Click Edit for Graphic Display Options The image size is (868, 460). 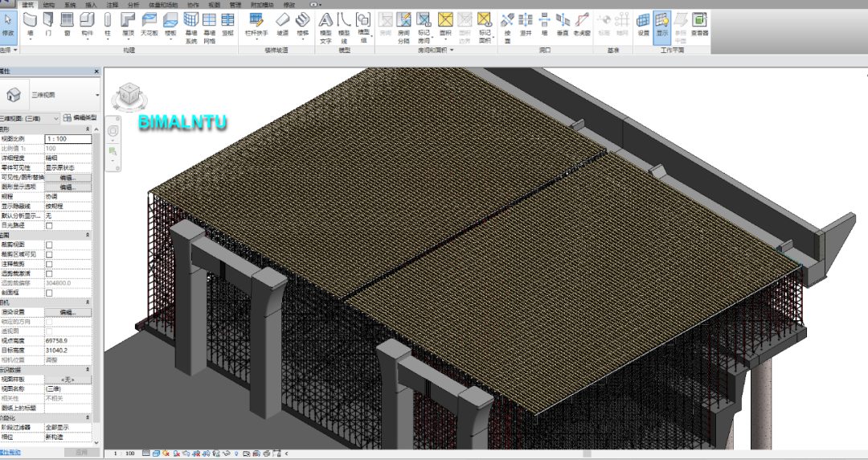tap(68, 187)
